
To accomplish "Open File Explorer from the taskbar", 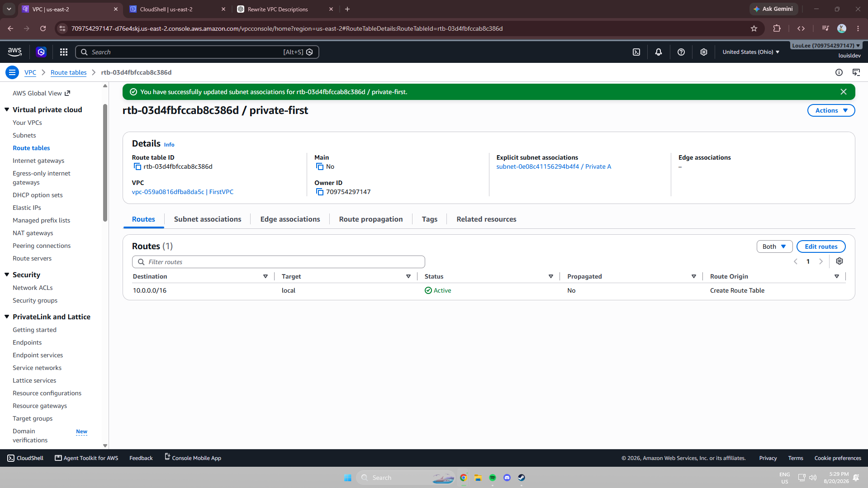I will 478,478.
